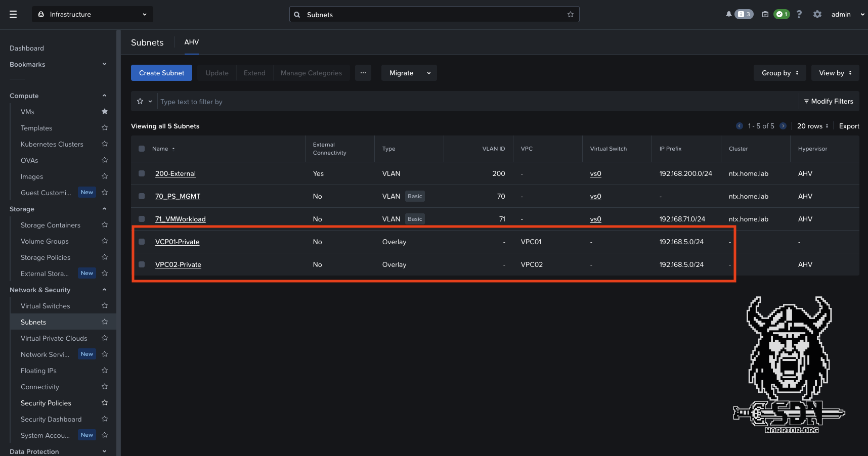Click the alerts bell icon
The height and width of the screenshot is (456, 868).
click(728, 14)
